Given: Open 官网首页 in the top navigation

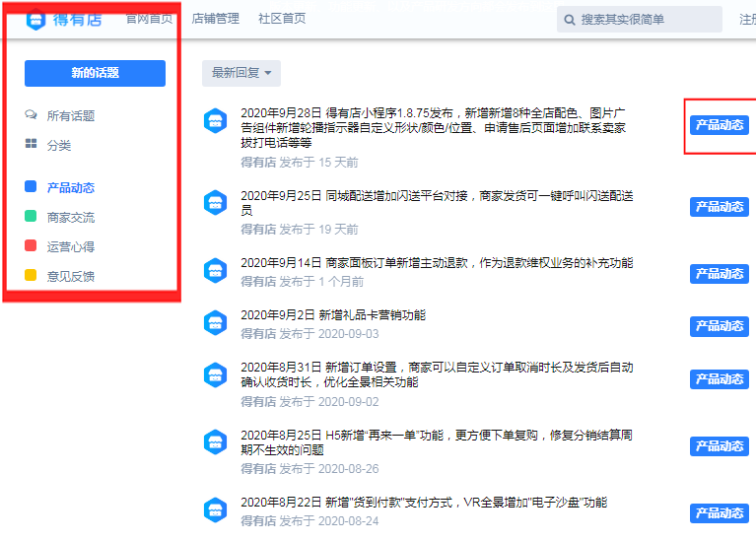Looking at the screenshot, I should (149, 19).
